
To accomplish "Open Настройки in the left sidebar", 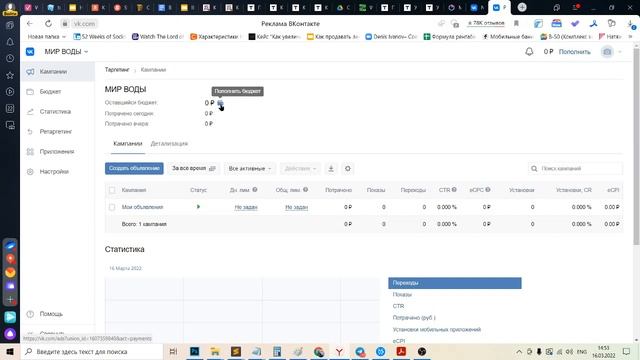I will (x=57, y=171).
